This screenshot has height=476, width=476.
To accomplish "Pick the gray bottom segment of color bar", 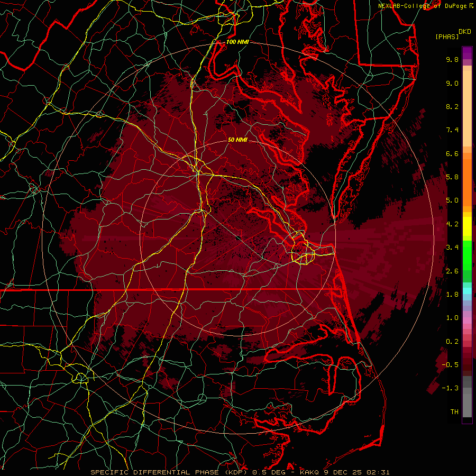I will pyautogui.click(x=467, y=405).
